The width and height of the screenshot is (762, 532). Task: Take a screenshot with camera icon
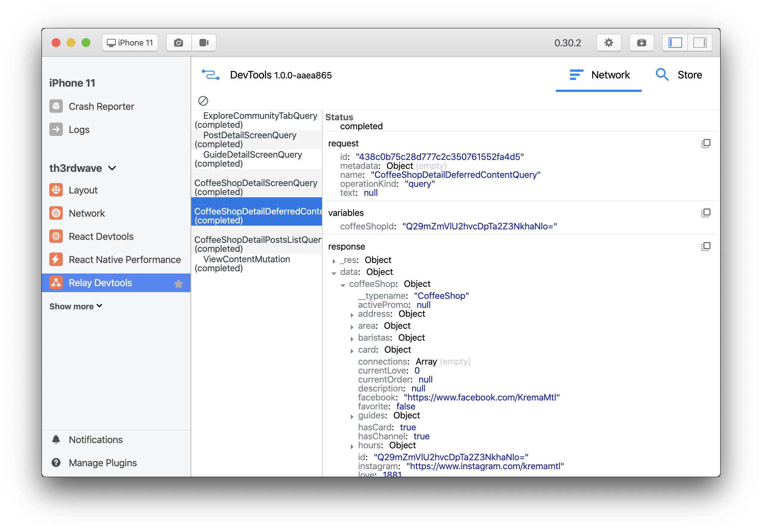(x=179, y=43)
